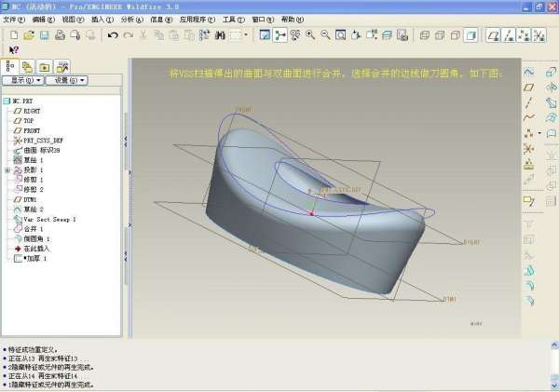Refit the model to the screen
This screenshot has height=392, width=559.
click(x=341, y=35)
